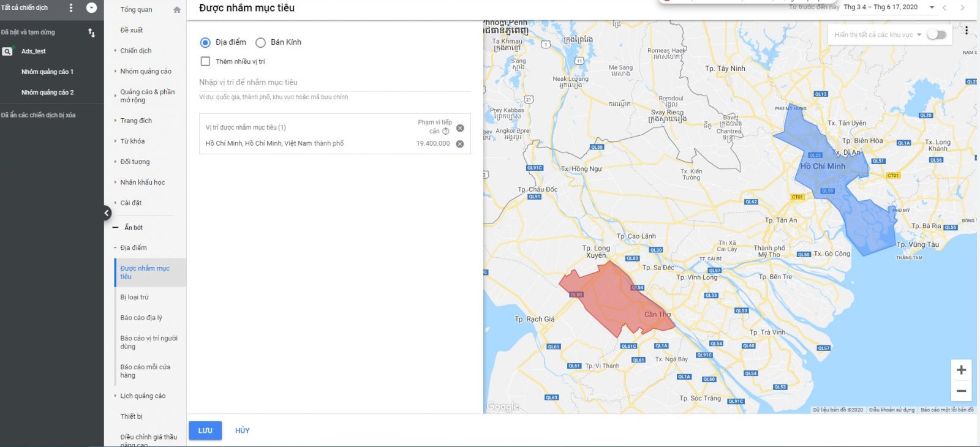Expand the Lịch quảng cáo section
This screenshot has width=980, height=447.
(x=115, y=396)
